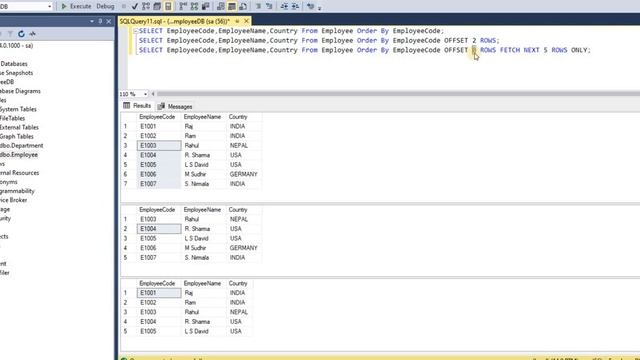
Task: Select External Tables tree node
Action: (x=19, y=127)
